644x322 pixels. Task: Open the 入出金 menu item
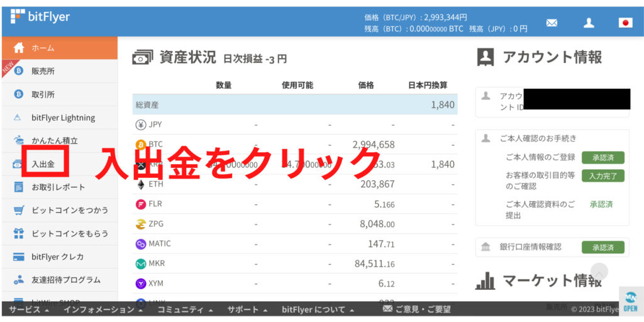tap(60, 164)
